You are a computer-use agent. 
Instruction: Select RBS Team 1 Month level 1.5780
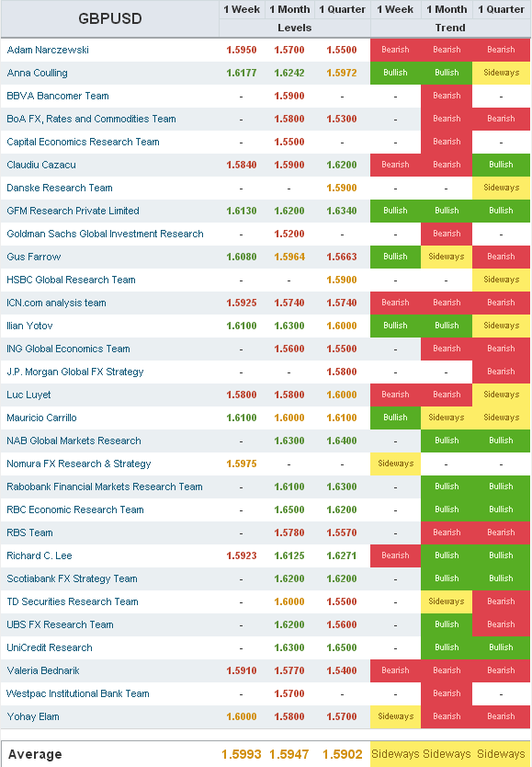click(x=289, y=532)
